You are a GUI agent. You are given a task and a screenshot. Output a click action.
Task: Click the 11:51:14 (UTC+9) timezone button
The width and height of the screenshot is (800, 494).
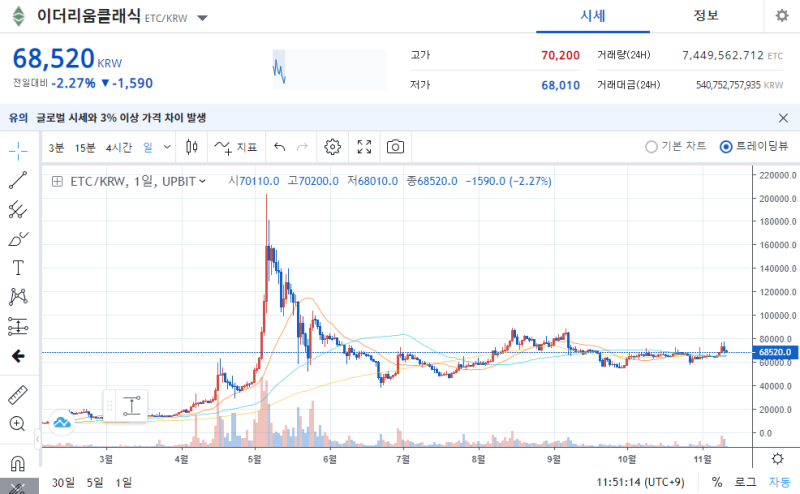(641, 482)
